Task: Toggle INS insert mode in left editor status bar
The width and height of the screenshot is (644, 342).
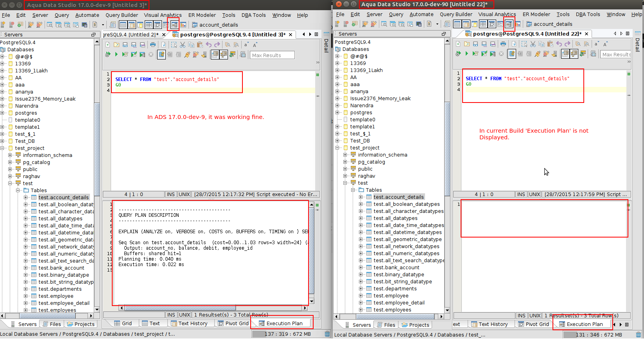Action: click(x=171, y=194)
